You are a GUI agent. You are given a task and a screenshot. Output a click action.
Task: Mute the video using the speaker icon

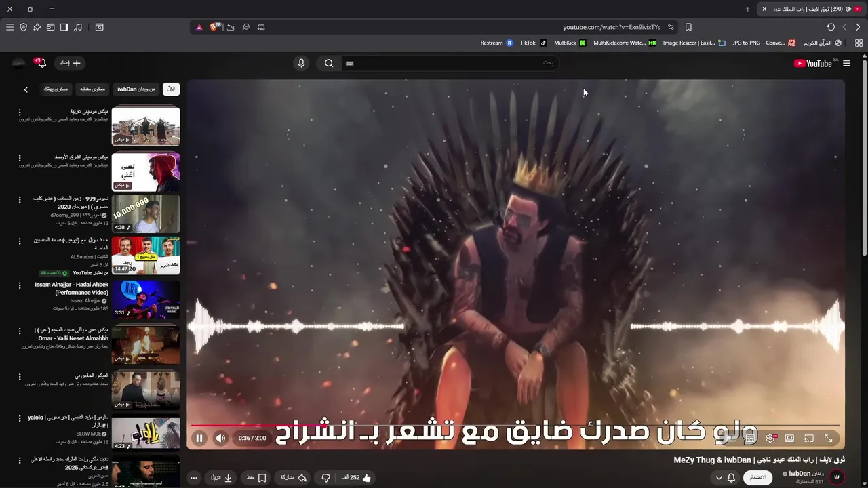(220, 439)
